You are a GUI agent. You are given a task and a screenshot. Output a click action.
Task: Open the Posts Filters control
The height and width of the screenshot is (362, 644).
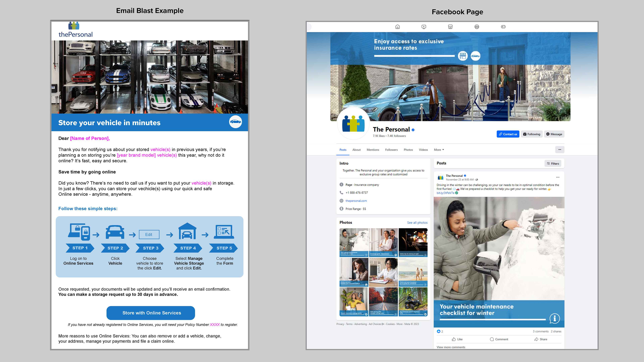(x=553, y=164)
